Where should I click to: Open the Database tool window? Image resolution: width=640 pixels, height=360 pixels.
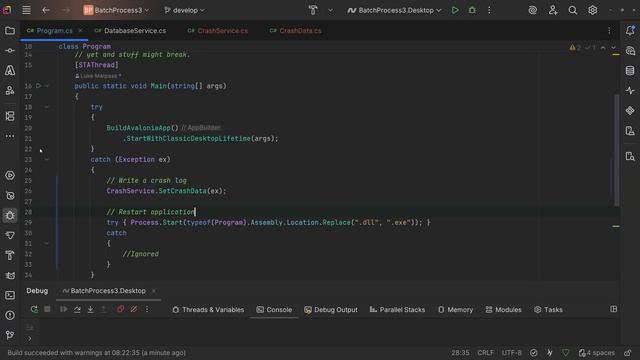coord(630,71)
